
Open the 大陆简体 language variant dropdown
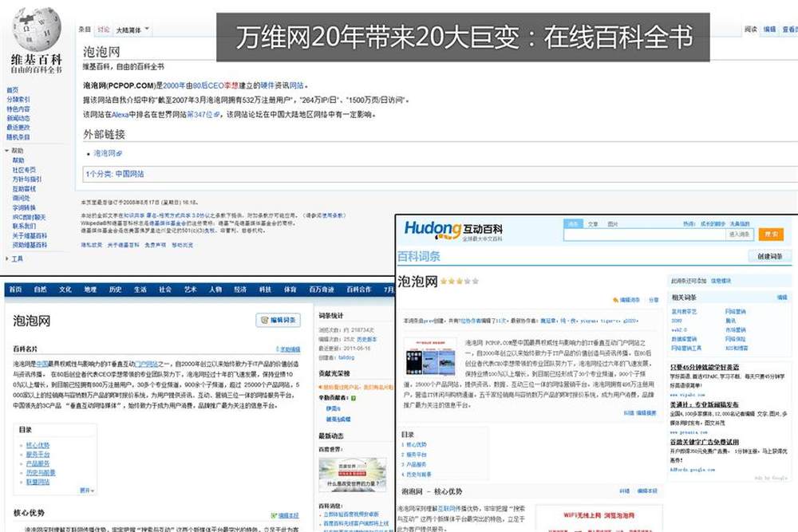(x=132, y=30)
